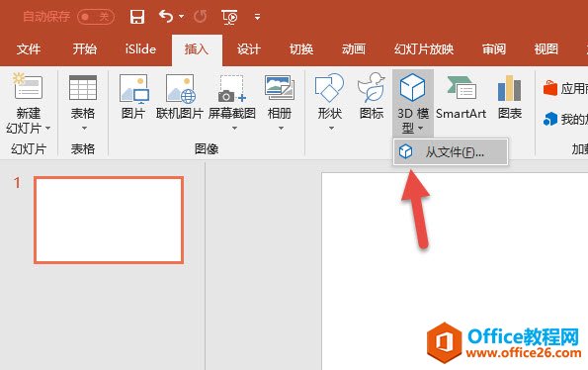Insert icons via 图标 button
The height and width of the screenshot is (370, 588).
coord(372,97)
